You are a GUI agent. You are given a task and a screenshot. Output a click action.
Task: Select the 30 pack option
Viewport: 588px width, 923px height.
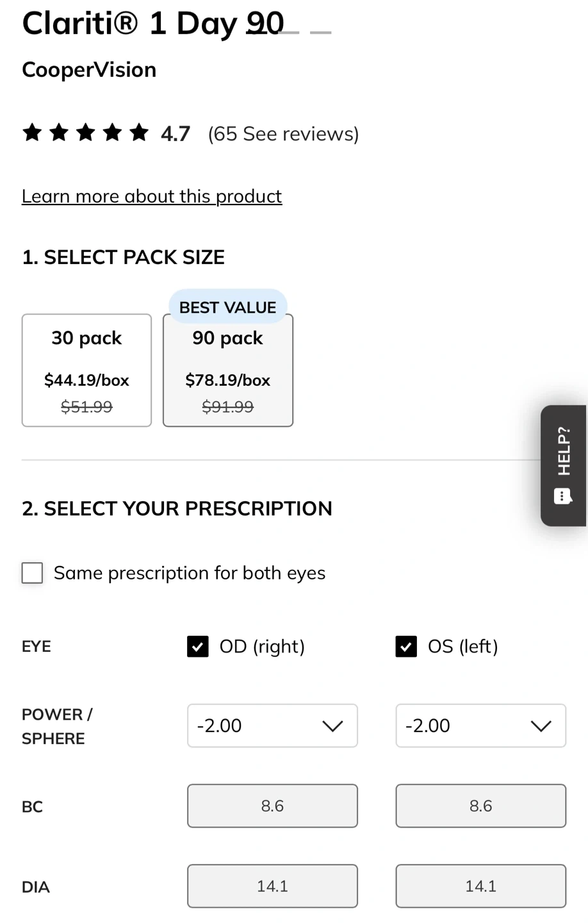pyautogui.click(x=86, y=370)
